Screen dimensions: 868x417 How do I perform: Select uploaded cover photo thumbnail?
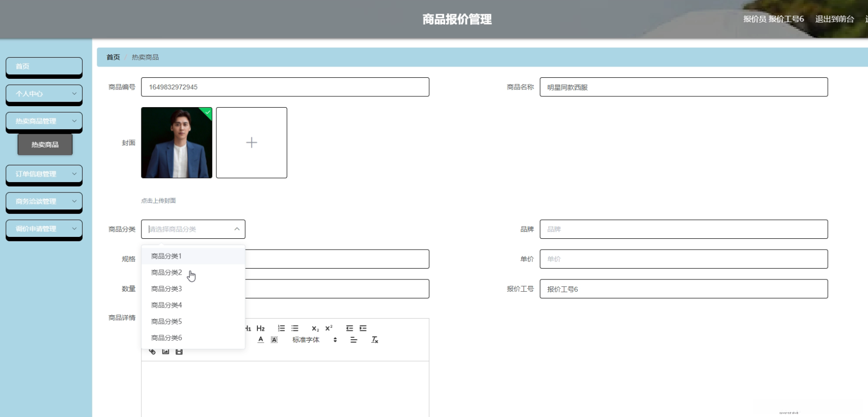coord(177,142)
